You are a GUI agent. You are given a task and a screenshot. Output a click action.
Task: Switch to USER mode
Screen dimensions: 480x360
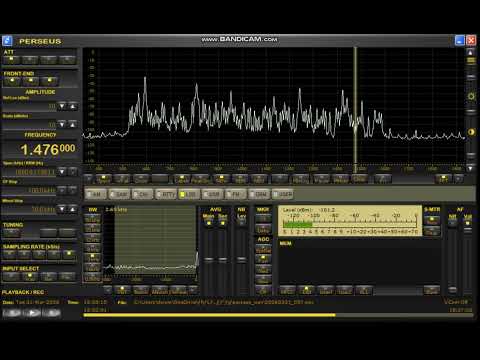coord(283,194)
